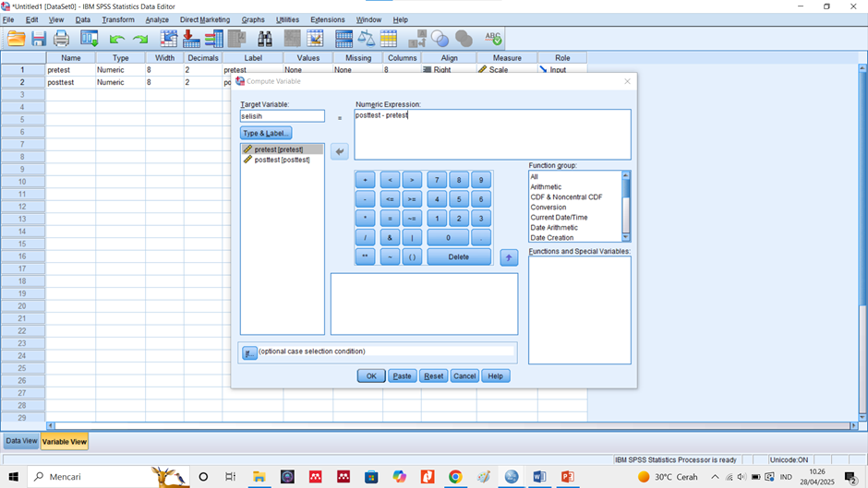Select All in Function group list
Screen dimensions: 868x488
pos(535,177)
